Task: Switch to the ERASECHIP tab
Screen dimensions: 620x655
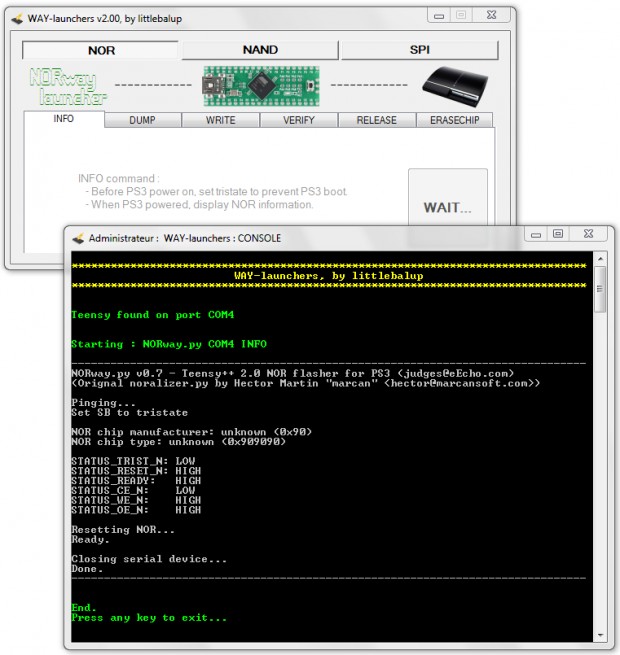Action: pos(455,120)
